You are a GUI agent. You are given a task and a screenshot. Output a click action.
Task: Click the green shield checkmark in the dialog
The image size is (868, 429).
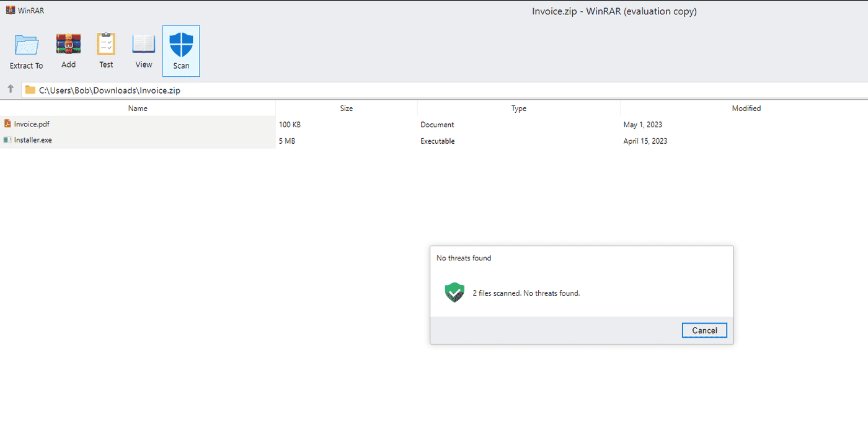pyautogui.click(x=454, y=292)
